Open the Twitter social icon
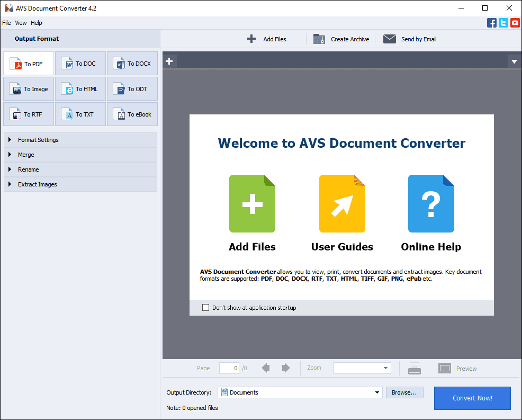Image resolution: width=522 pixels, height=420 pixels. click(503, 23)
